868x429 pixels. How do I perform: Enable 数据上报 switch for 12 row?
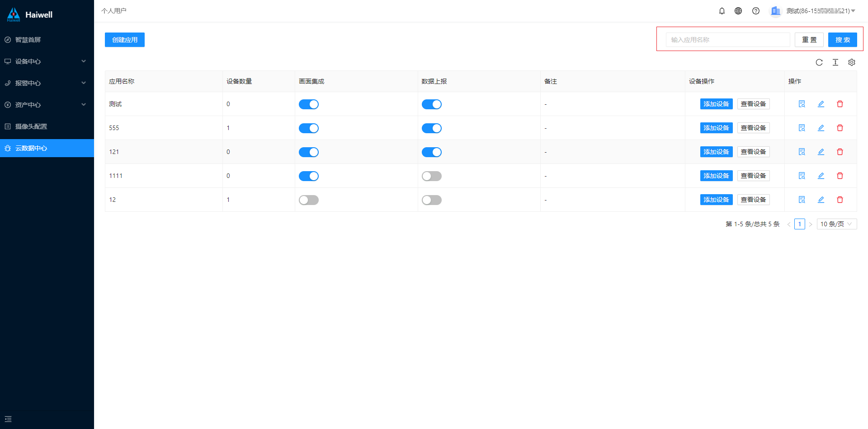(432, 200)
